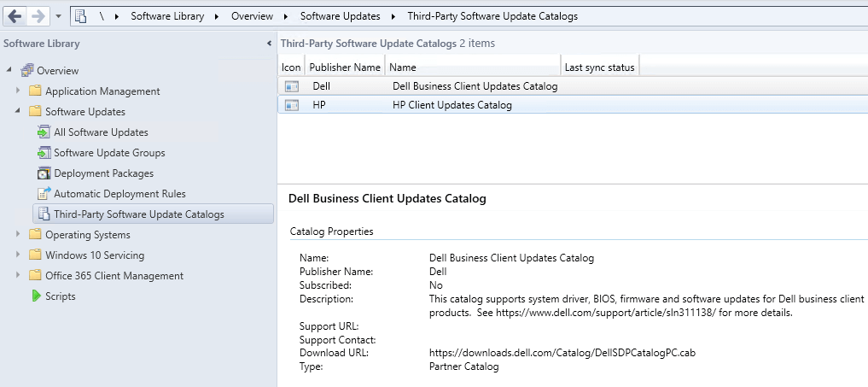This screenshot has height=387, width=868.
Task: Click the Subscribed value No
Action: [x=435, y=285]
